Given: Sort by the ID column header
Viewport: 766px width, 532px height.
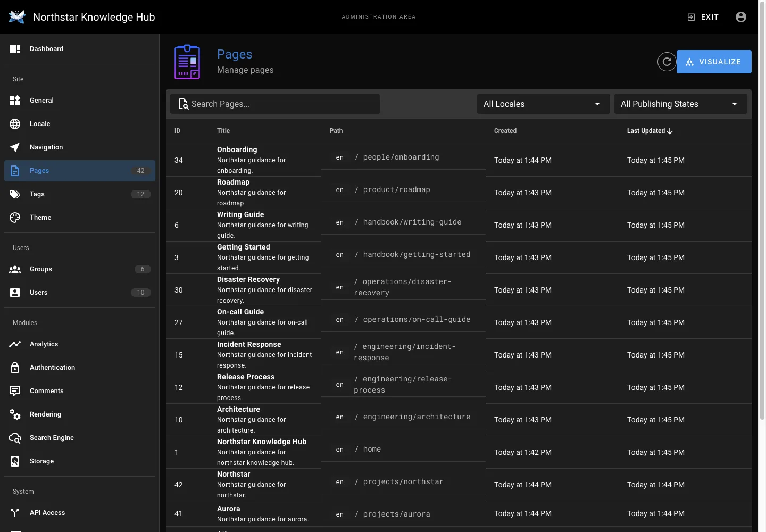Looking at the screenshot, I should coord(178,131).
